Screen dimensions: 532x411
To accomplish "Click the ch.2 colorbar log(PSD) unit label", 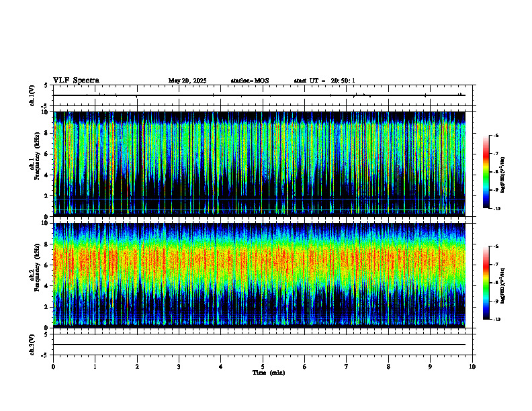I will [504, 285].
